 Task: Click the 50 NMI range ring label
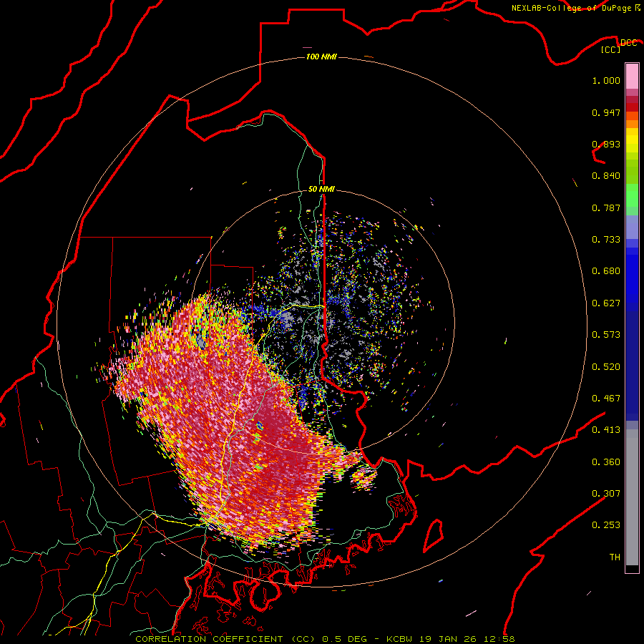pos(321,189)
